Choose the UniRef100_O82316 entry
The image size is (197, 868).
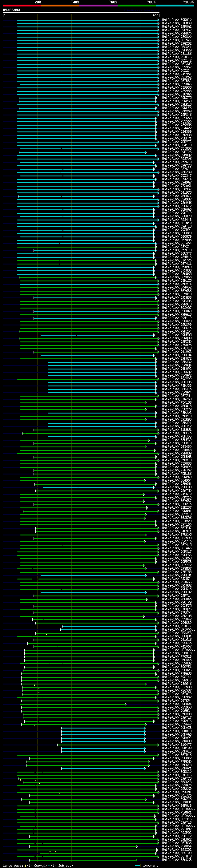[177, 819]
